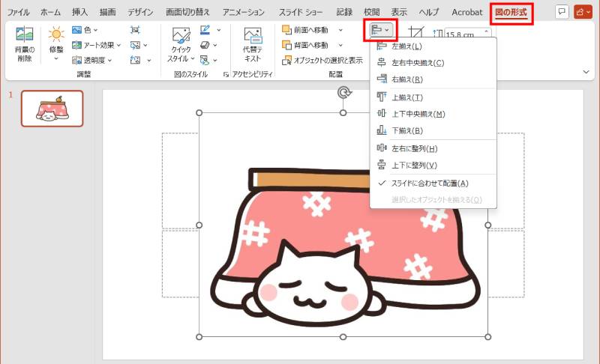Click the crop tool icon
The height and width of the screenshot is (364, 600).
[x=416, y=31]
